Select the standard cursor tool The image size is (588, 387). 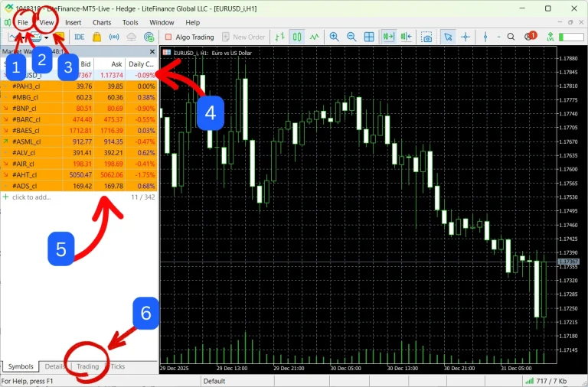(x=448, y=37)
